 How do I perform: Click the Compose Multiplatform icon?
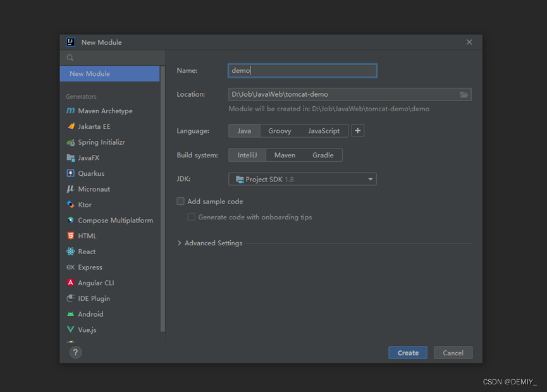click(x=70, y=220)
